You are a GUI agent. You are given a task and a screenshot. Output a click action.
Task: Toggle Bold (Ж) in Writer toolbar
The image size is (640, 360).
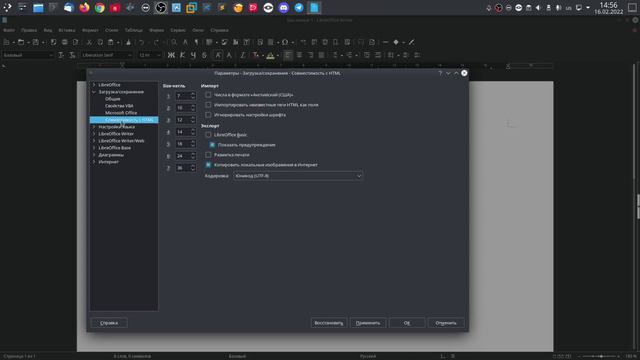[171, 55]
